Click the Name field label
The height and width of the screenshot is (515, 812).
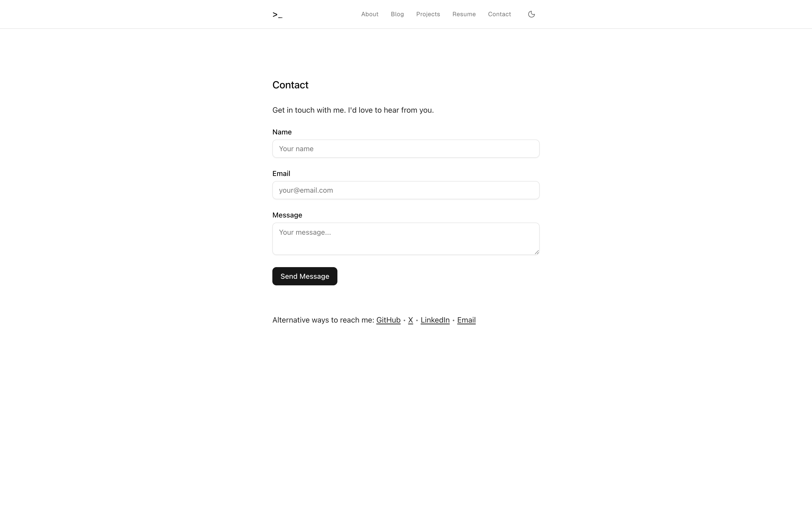(x=282, y=132)
